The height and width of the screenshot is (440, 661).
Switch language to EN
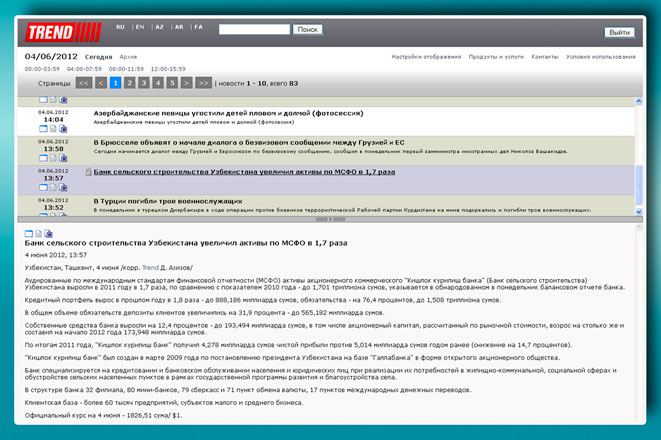pyautogui.click(x=140, y=27)
